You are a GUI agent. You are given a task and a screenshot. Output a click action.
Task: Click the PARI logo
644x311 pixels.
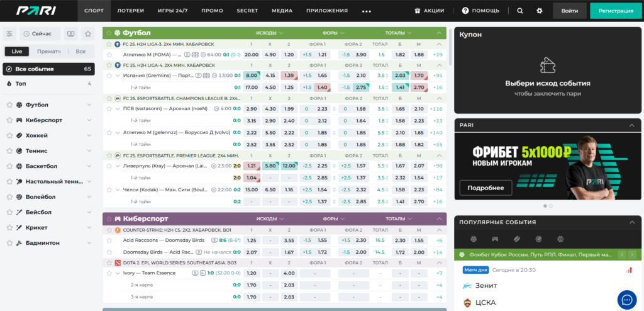coord(36,11)
